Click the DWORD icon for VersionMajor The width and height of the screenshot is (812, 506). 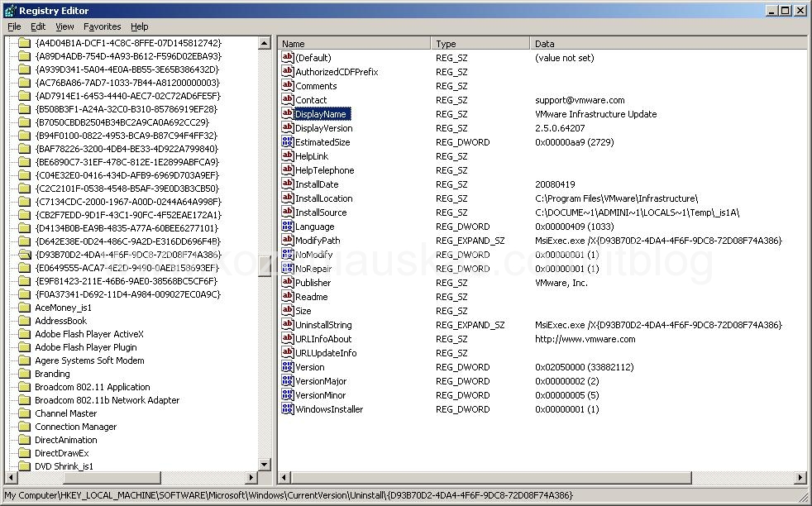click(x=288, y=380)
